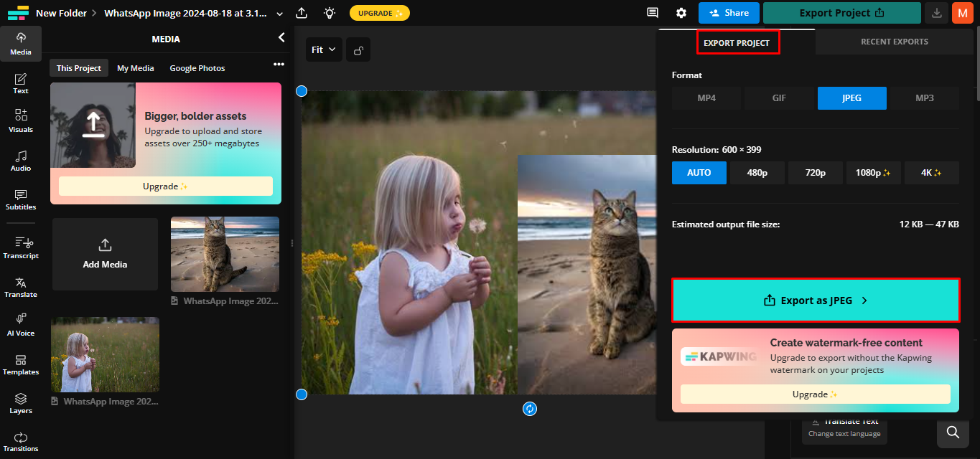Click the bottom-left canvas resize handle
The image size is (980, 459).
click(x=302, y=394)
